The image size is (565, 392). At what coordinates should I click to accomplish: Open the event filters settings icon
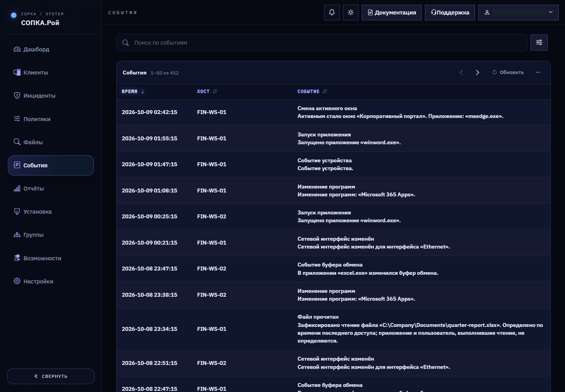pyautogui.click(x=539, y=42)
